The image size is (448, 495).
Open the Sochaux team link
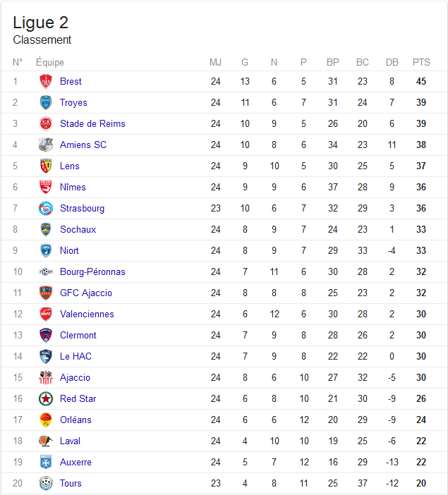78,229
